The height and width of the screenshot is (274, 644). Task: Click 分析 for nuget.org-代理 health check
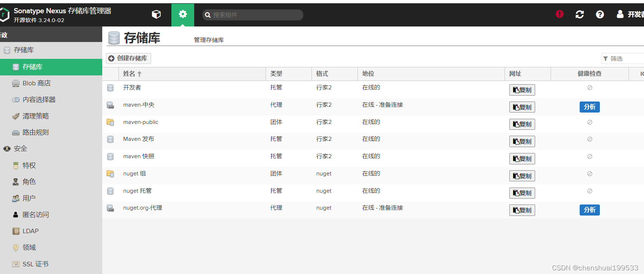point(590,210)
